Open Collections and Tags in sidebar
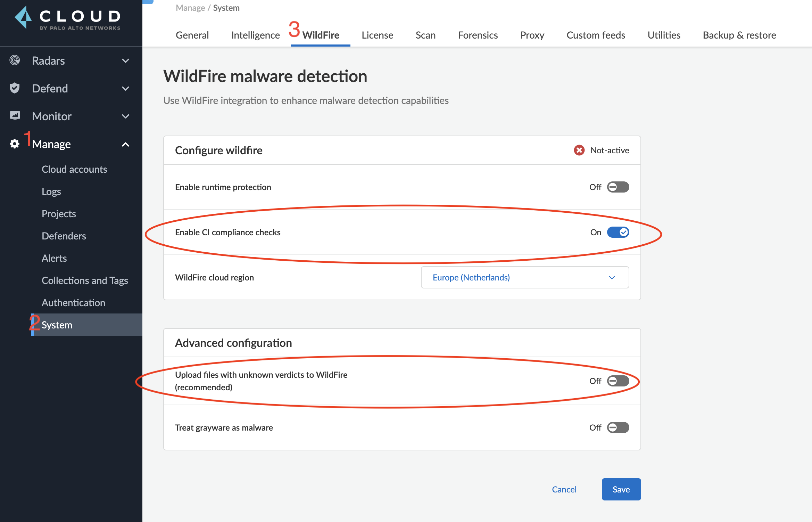The image size is (812, 522). 85,280
